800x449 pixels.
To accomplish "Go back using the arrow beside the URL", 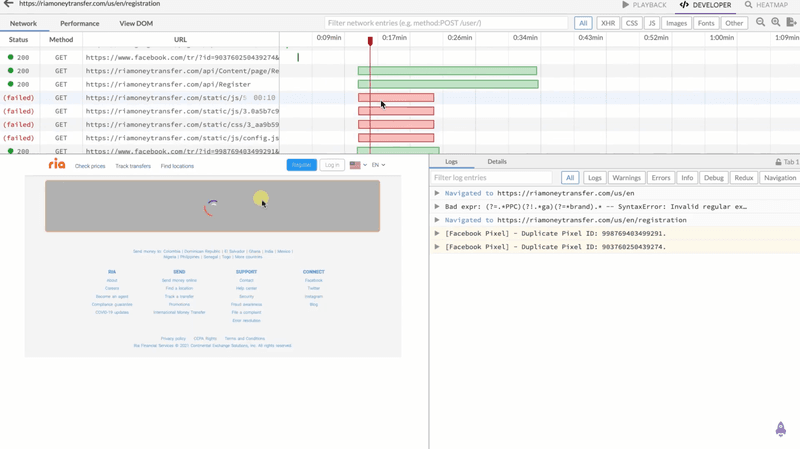I will 9,4.
